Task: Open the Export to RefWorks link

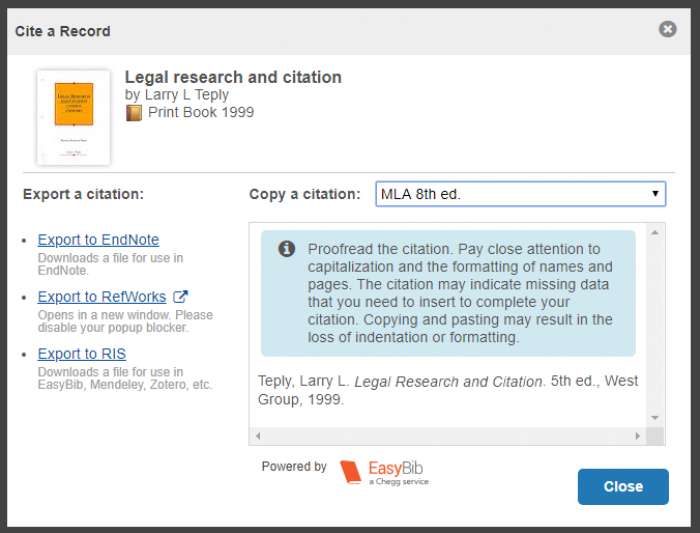Action: (102, 297)
